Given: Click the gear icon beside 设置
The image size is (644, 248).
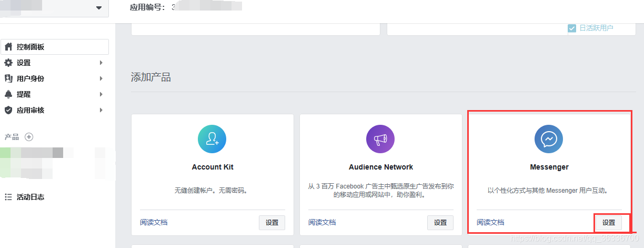Looking at the screenshot, I should (8, 63).
